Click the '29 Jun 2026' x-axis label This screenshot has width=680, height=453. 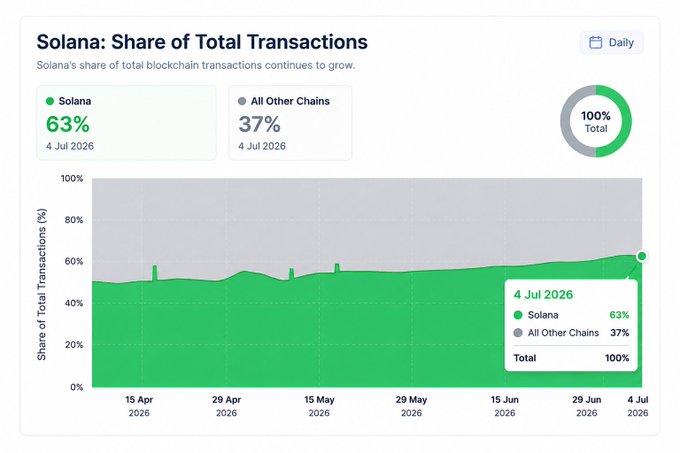click(x=587, y=406)
